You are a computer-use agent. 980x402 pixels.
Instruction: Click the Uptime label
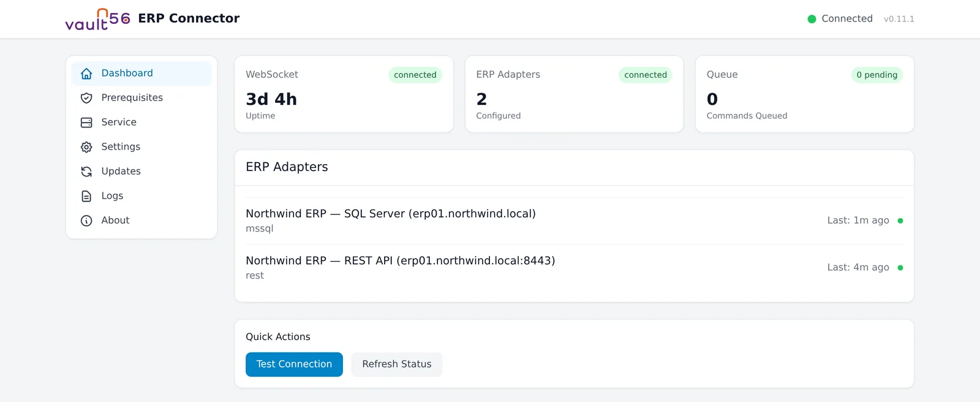coord(260,116)
